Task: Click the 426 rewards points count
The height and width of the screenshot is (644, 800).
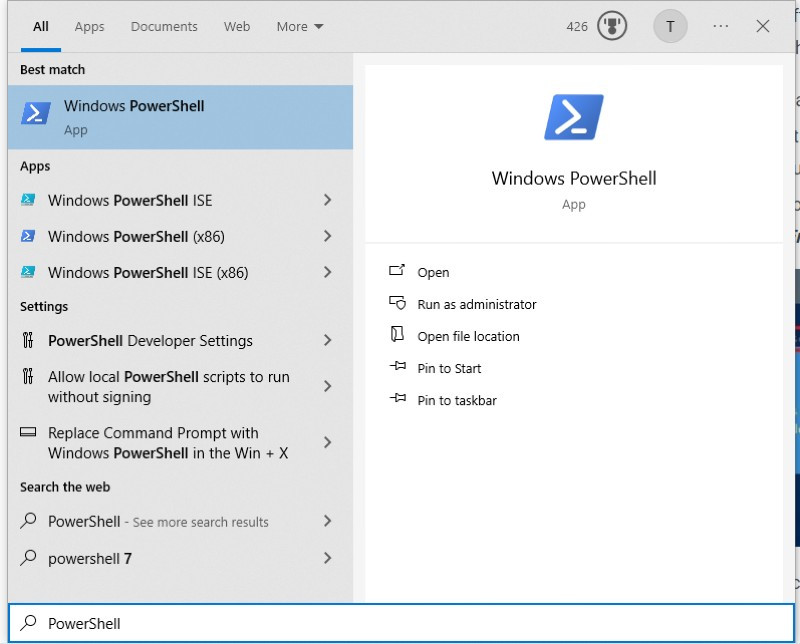Action: (577, 27)
